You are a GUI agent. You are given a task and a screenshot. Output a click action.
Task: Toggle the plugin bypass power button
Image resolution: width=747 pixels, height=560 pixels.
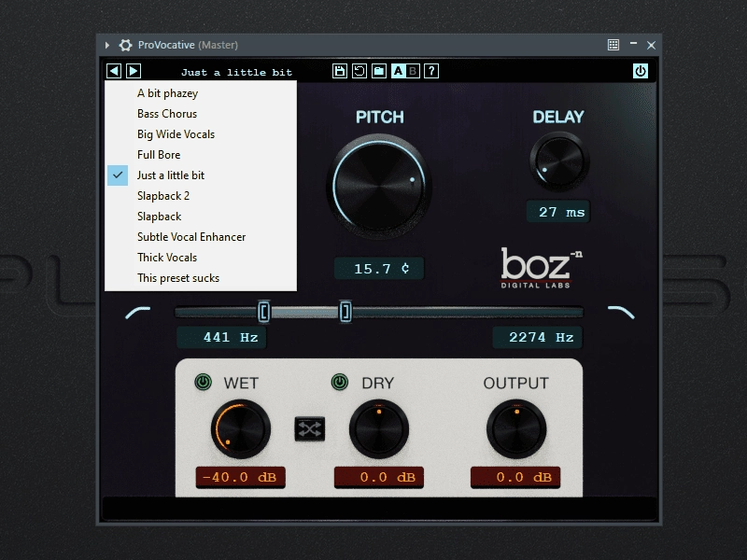pyautogui.click(x=641, y=71)
